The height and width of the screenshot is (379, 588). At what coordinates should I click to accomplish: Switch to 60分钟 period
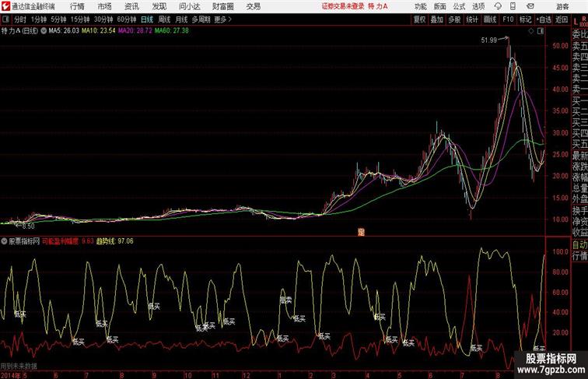[126, 19]
